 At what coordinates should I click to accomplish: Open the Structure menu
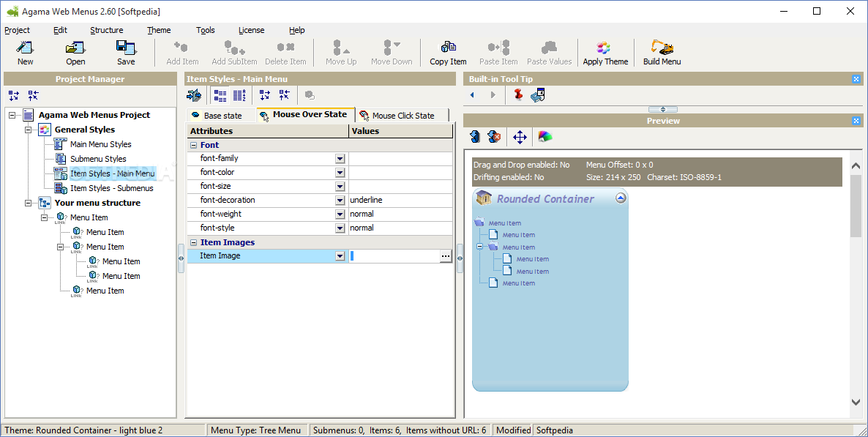(x=106, y=30)
